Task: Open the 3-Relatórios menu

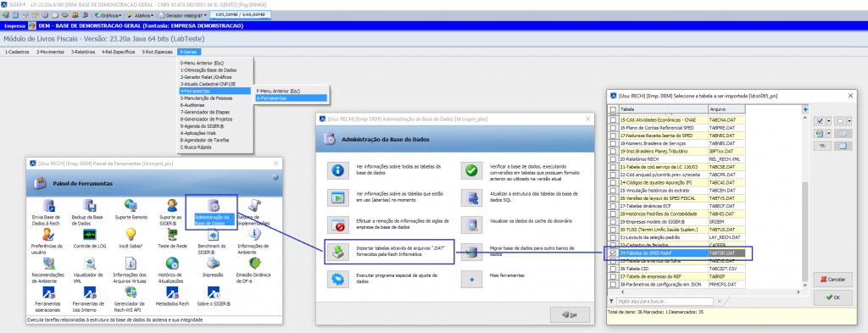Action: (82, 52)
